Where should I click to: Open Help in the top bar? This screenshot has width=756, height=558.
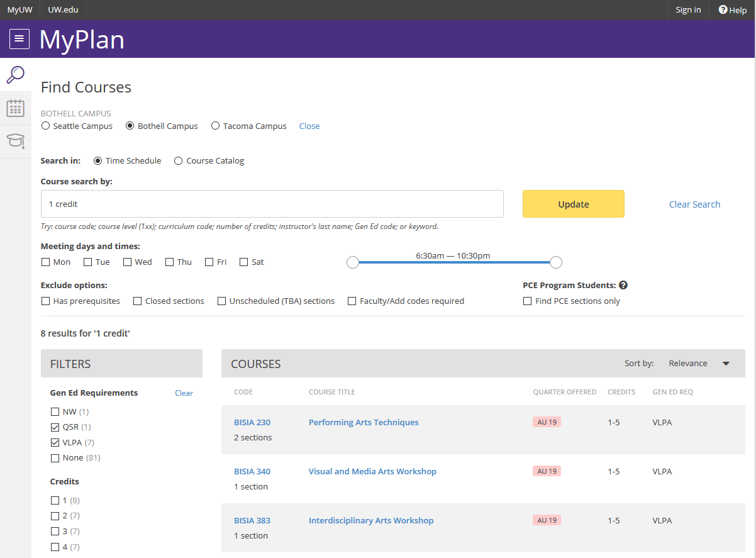(733, 10)
